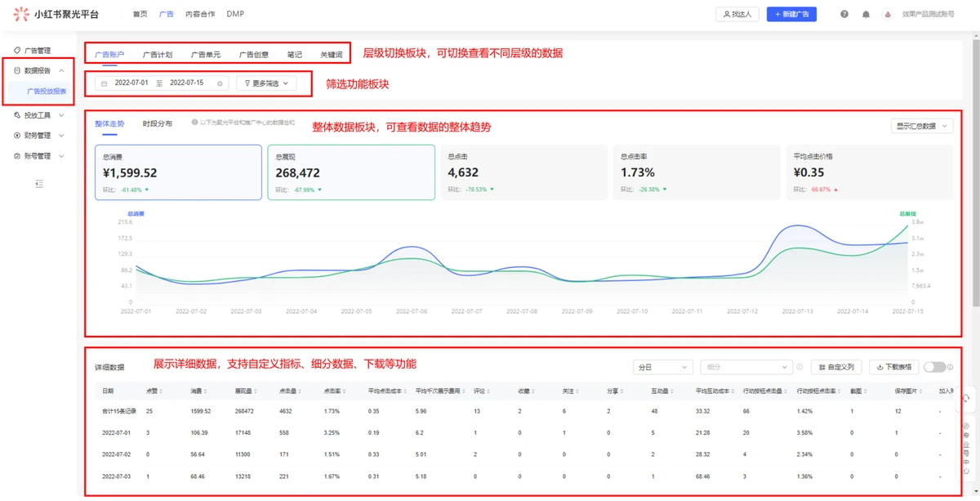Click the 新建广告 button
The width and height of the screenshot is (980, 501).
click(x=791, y=14)
